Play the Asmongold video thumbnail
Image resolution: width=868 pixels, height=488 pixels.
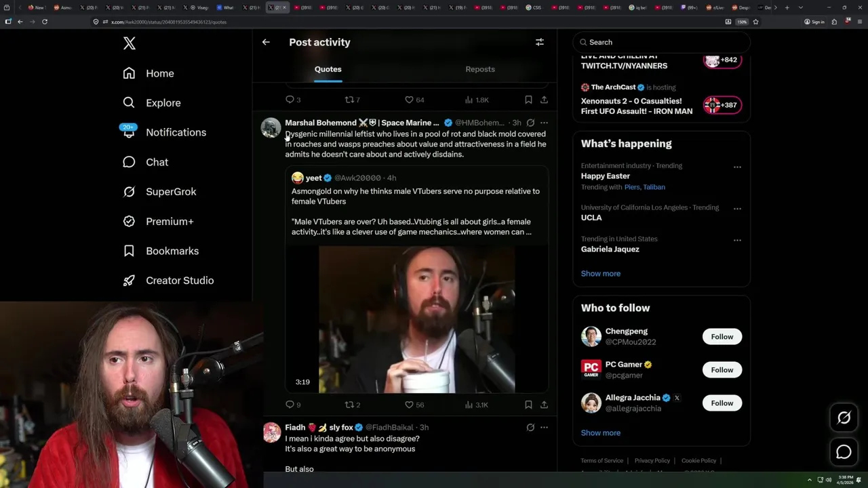coord(417,319)
